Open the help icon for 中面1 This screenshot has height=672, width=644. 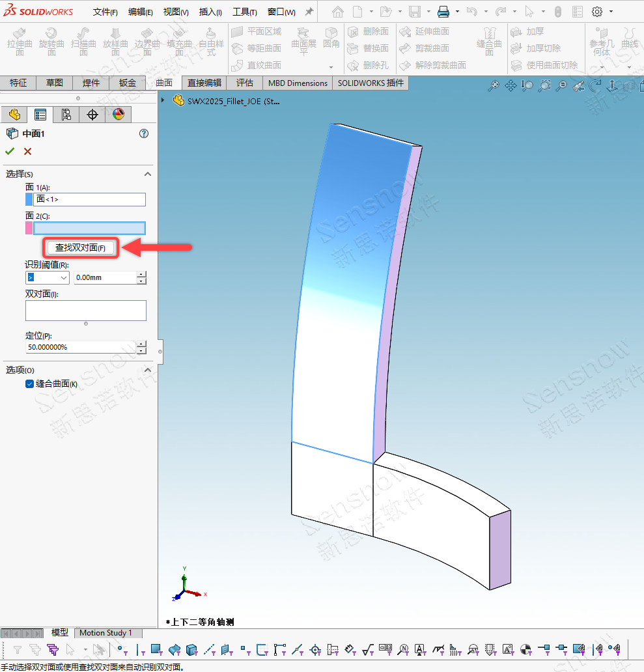click(x=144, y=133)
